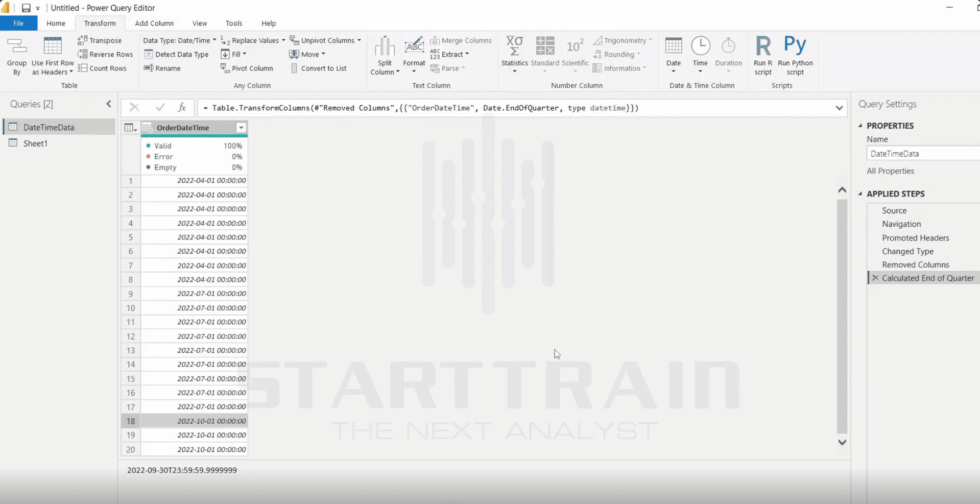
Task: Open the Format text tool
Action: (x=414, y=55)
